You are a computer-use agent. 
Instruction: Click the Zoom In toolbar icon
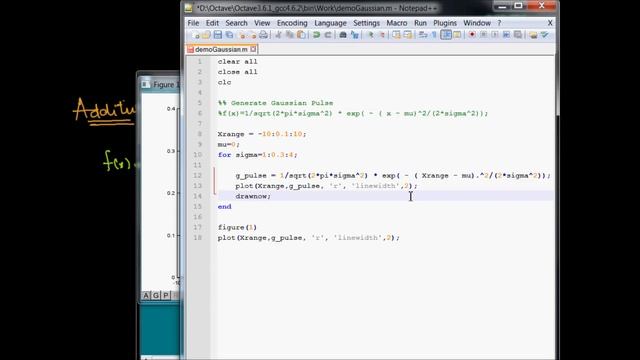[x=371, y=35]
